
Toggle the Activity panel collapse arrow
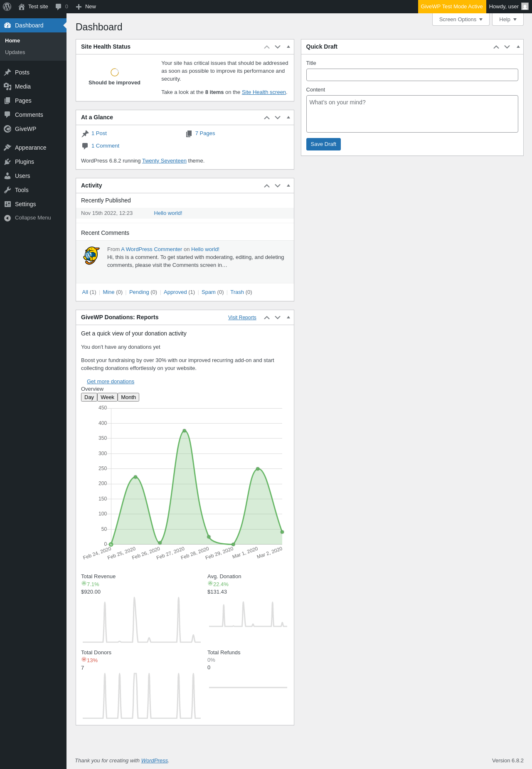coord(288,185)
